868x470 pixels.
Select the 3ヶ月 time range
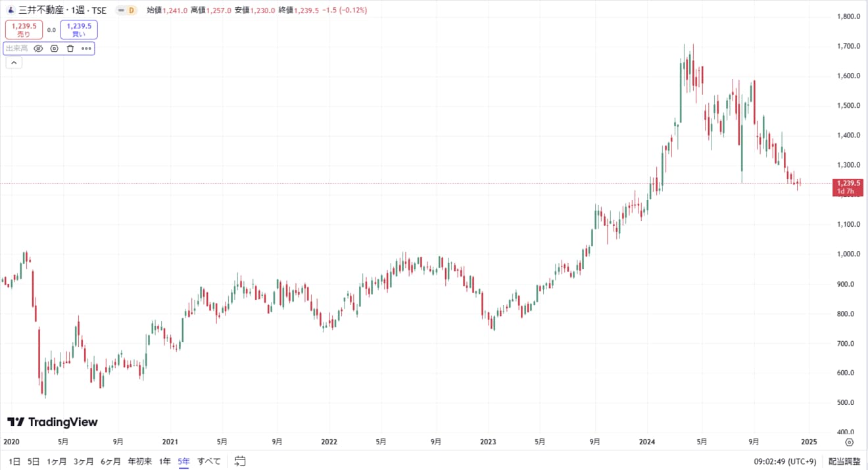pos(83,461)
